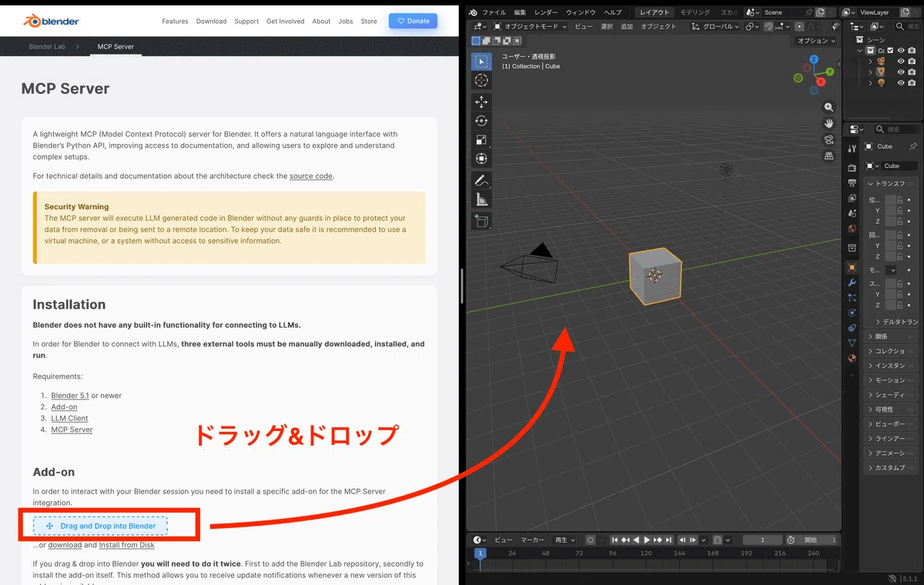924x585 pixels.
Task: Toggle auto keying record button
Action: [x=591, y=540]
